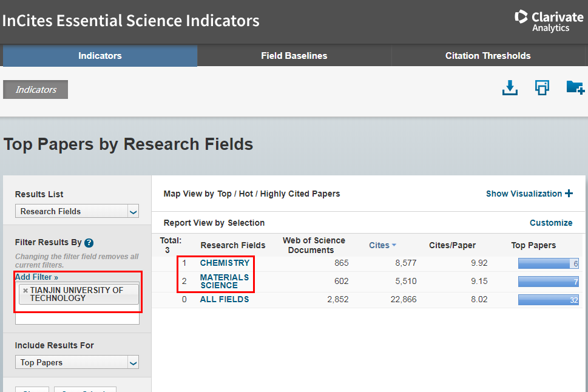Click the 22,866 cites cell
Image resolution: width=588 pixels, height=392 pixels.
(x=404, y=299)
